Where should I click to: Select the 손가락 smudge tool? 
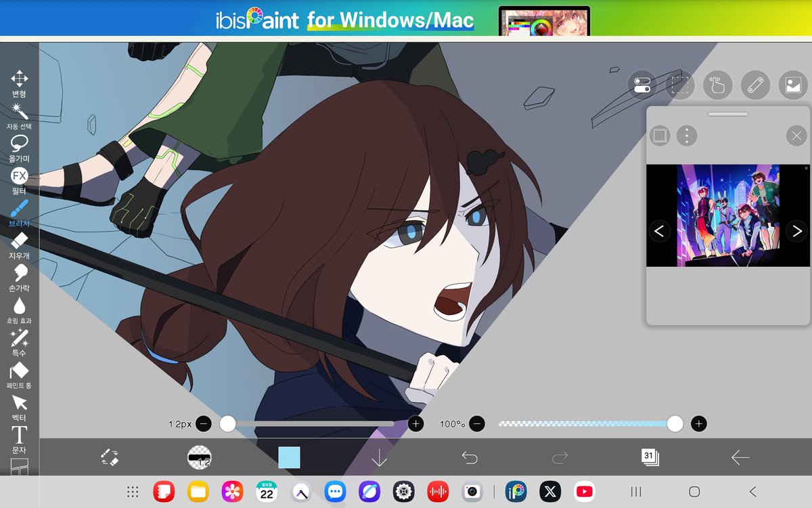[x=19, y=278]
